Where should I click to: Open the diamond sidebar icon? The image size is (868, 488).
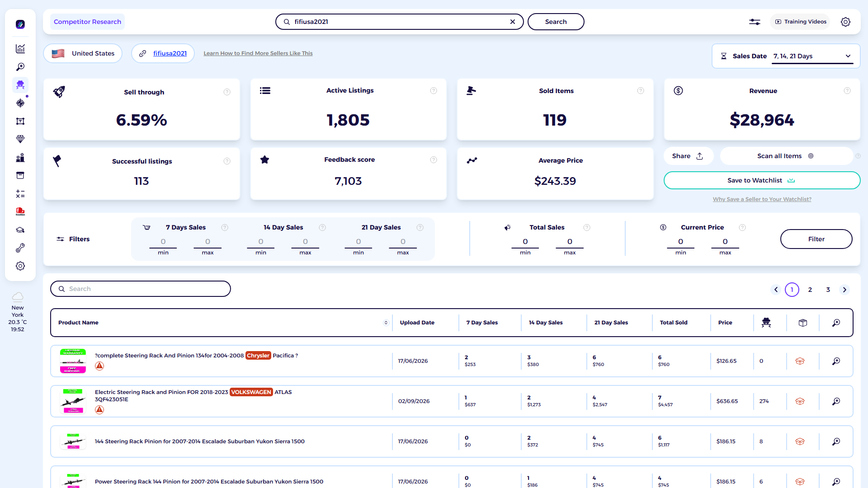20,139
